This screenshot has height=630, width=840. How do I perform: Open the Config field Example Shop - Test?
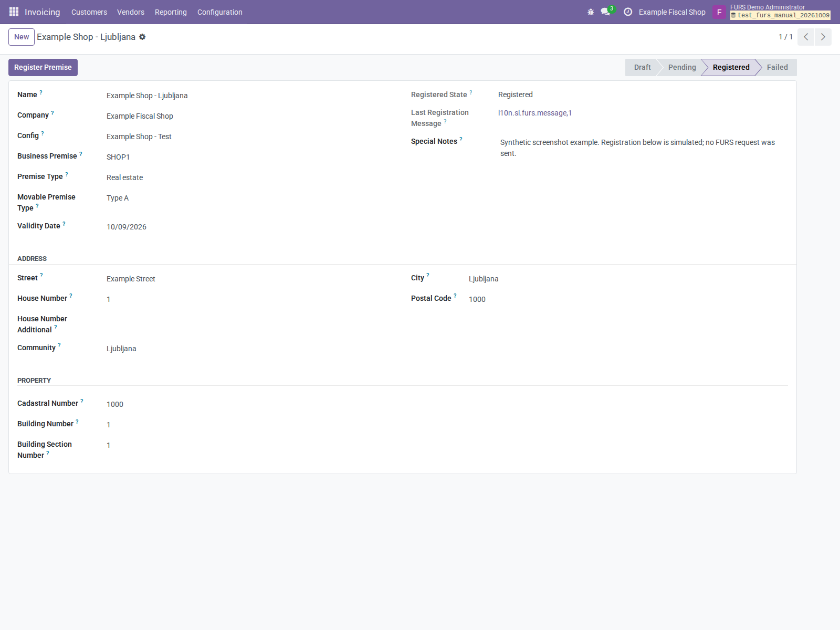(x=139, y=136)
